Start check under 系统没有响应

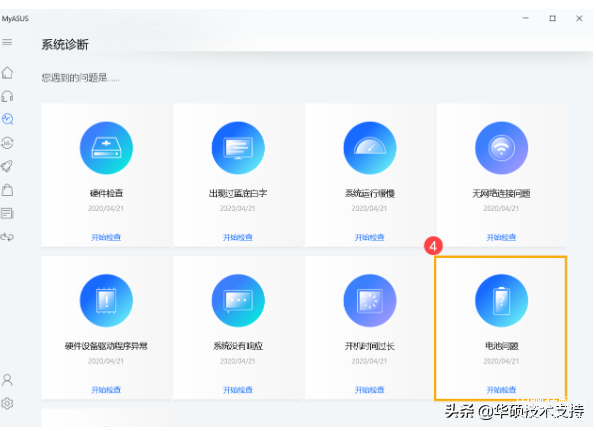[x=238, y=390]
